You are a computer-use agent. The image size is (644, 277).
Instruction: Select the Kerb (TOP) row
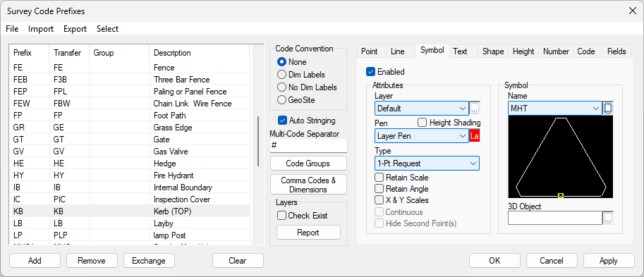coord(130,211)
